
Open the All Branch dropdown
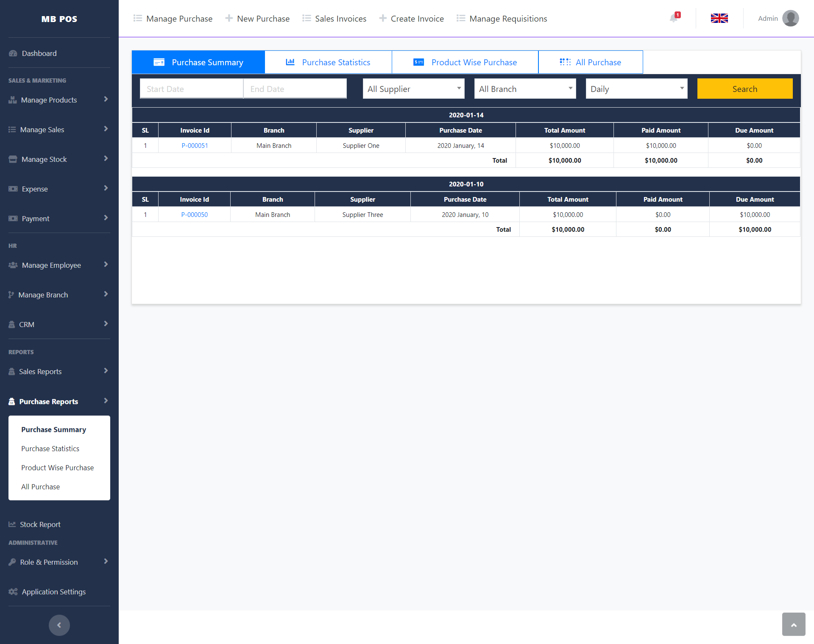coord(525,89)
